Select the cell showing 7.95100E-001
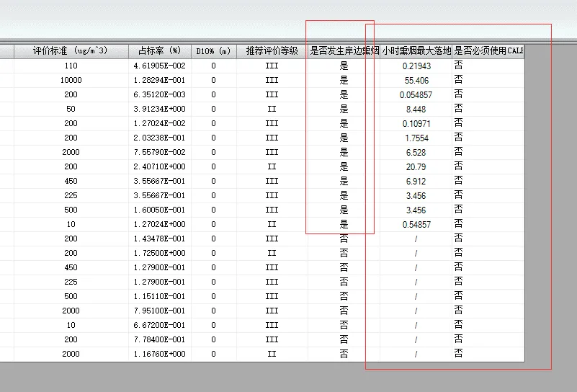Screen dimensions: 577x392 [x=160, y=311]
